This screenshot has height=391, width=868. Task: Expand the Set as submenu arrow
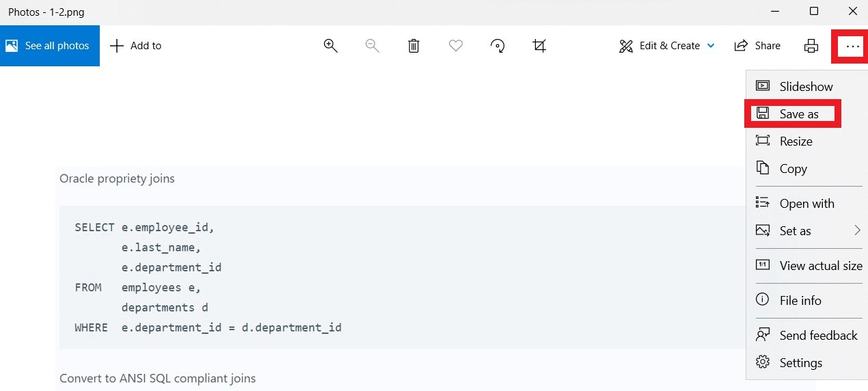857,231
